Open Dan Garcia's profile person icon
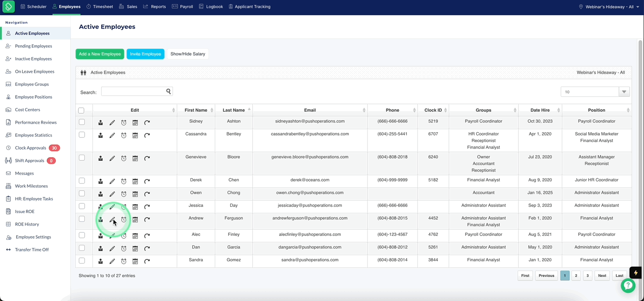Viewport: 644px width, 301px height. 101,248
